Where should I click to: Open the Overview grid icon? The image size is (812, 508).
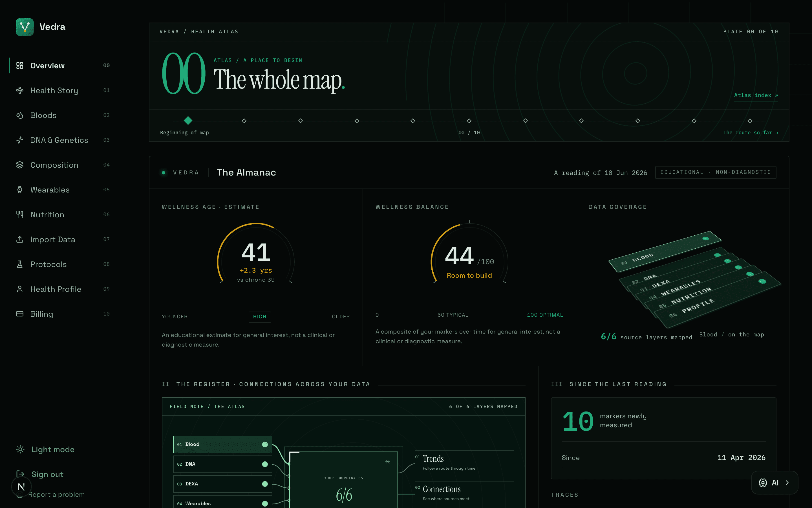pyautogui.click(x=20, y=65)
